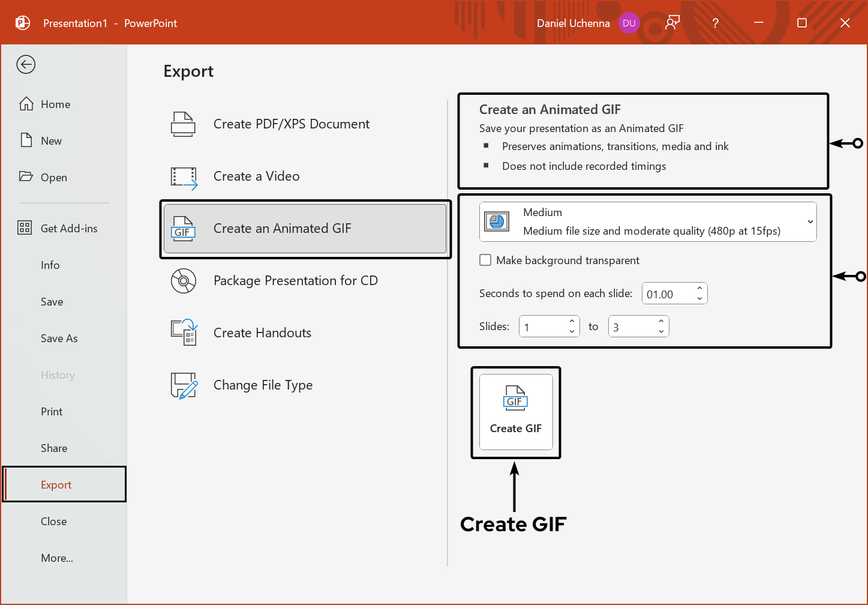Click the Package Presentation for CD disc icon
The width and height of the screenshot is (868, 605).
(183, 280)
